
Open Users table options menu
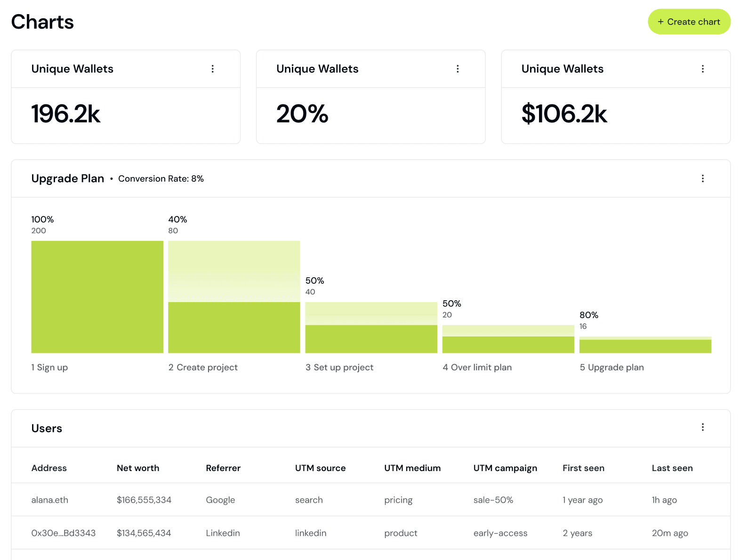[x=703, y=427]
